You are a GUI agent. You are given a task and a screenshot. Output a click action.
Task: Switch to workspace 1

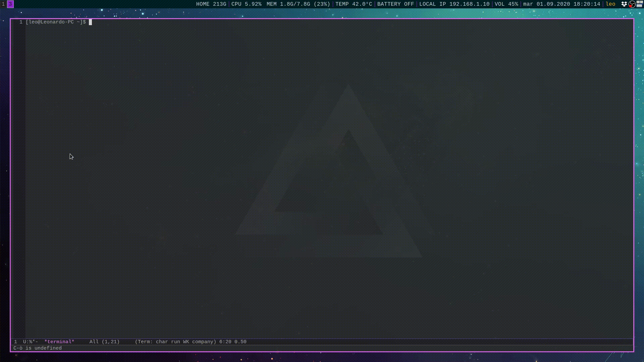click(3, 4)
